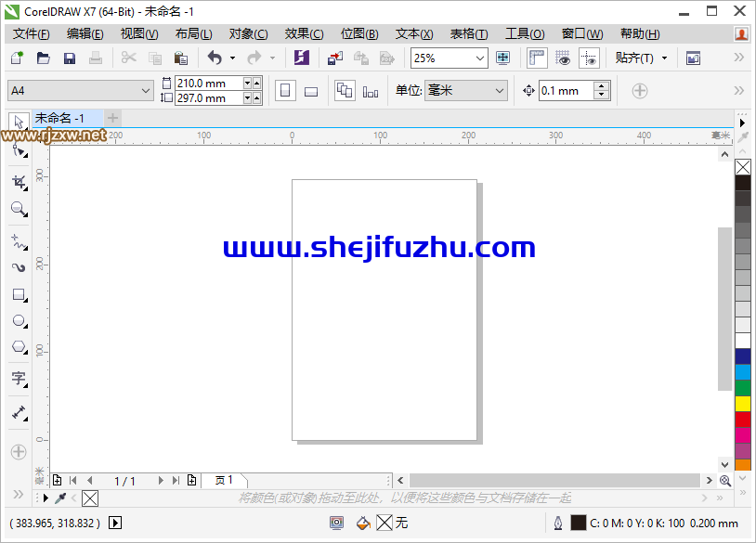Click the Redo arrow icon
Viewport: 756px width, 543px height.
point(254,58)
